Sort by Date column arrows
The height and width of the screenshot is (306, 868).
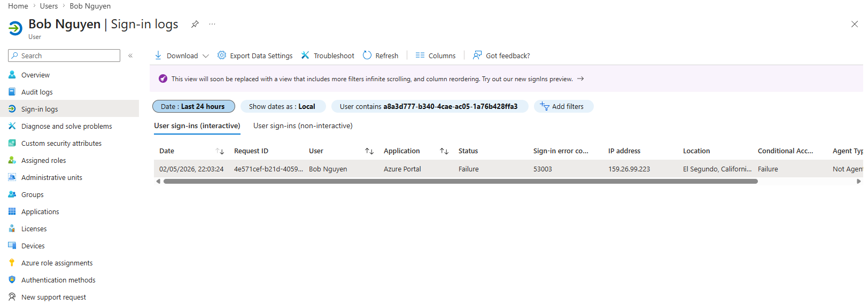pyautogui.click(x=220, y=151)
